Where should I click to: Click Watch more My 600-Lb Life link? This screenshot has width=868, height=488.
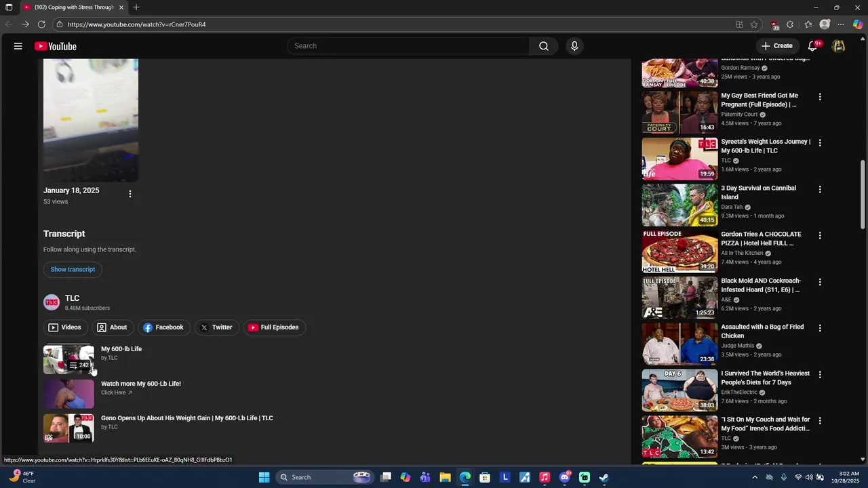click(x=141, y=384)
